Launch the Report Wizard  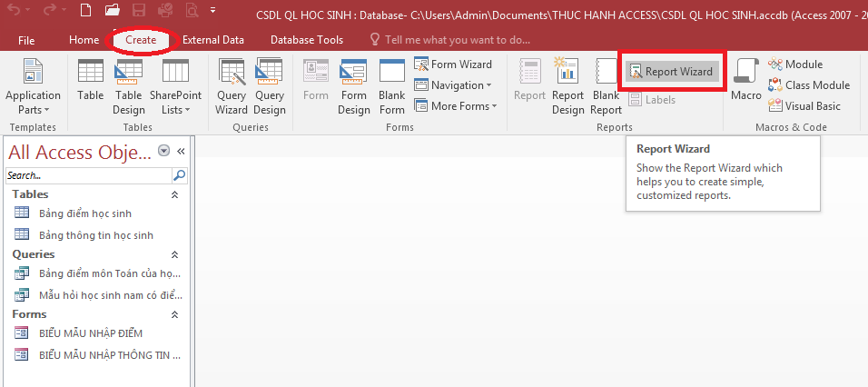(x=672, y=72)
